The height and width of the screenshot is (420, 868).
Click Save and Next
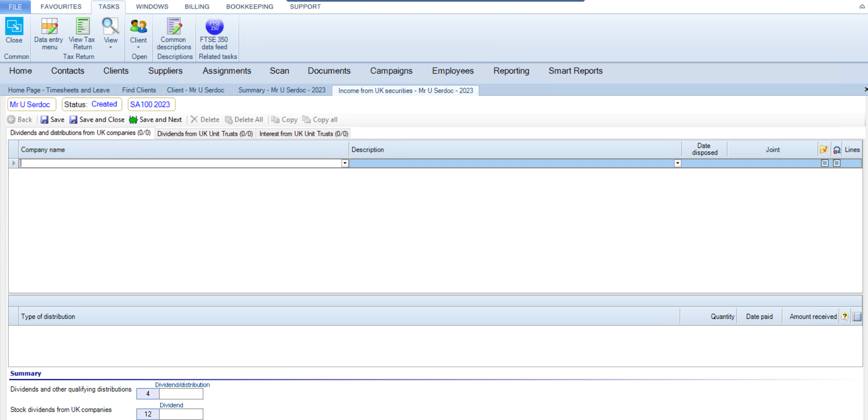tap(156, 119)
